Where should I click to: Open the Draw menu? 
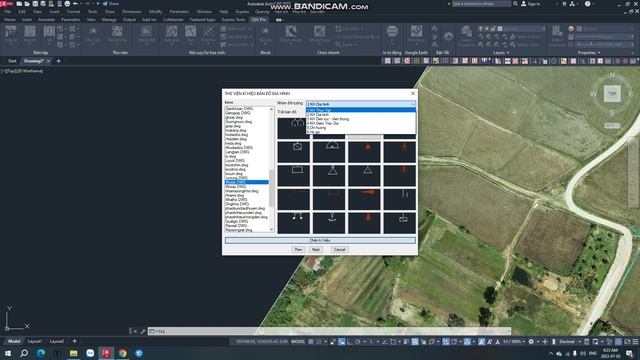pyautogui.click(x=110, y=11)
